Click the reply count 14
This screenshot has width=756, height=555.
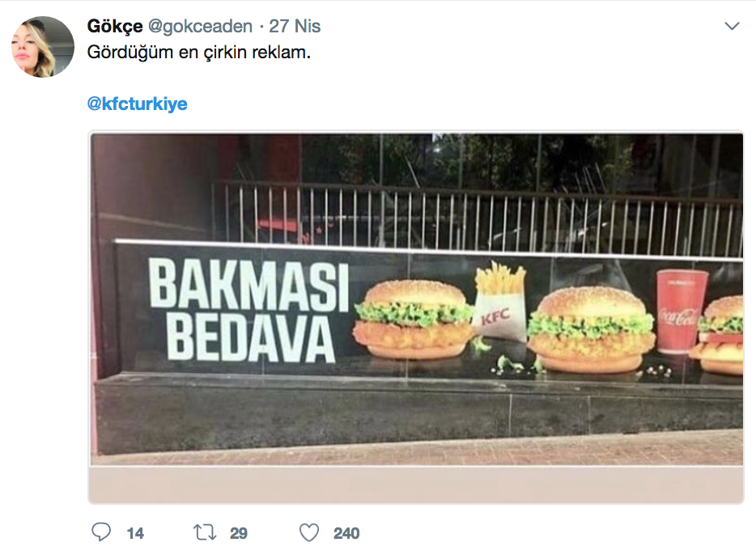click(135, 533)
